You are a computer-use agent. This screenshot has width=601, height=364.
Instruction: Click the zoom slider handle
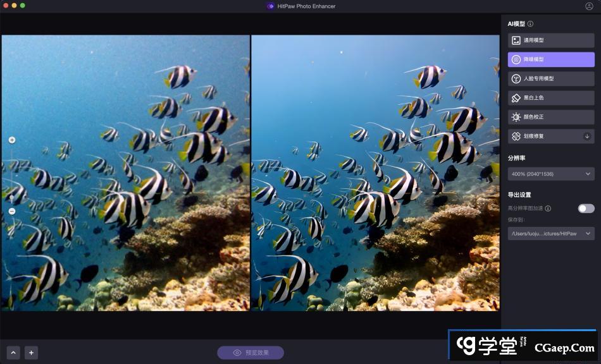11,197
